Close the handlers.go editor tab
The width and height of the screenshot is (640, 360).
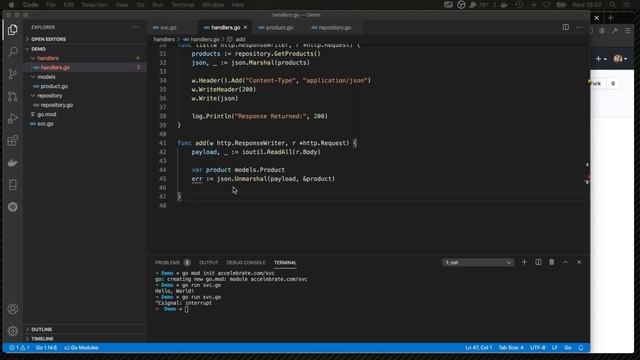245,27
